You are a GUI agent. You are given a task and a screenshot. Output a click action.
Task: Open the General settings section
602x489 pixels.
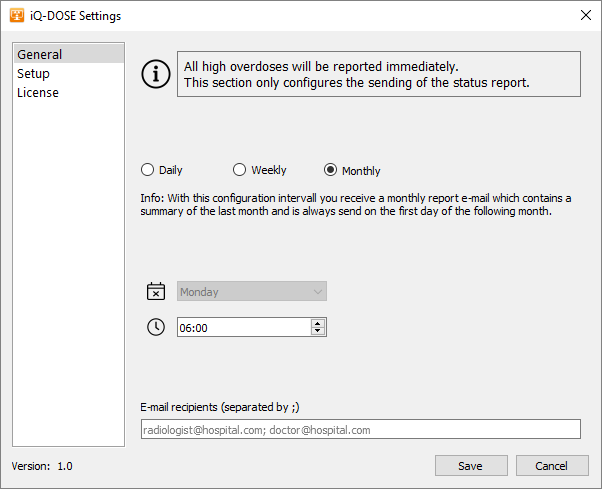[x=40, y=54]
